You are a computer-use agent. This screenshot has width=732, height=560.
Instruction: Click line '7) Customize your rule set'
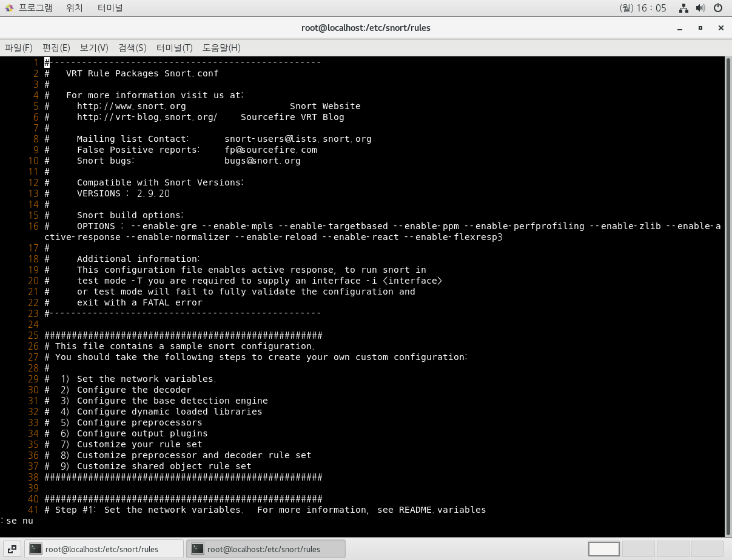[132, 444]
